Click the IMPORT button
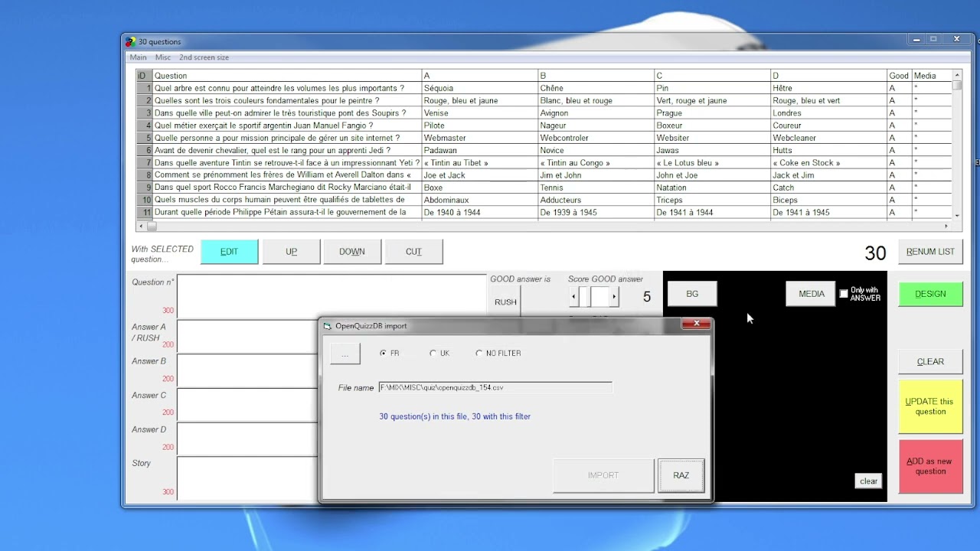Image resolution: width=980 pixels, height=551 pixels. point(603,475)
